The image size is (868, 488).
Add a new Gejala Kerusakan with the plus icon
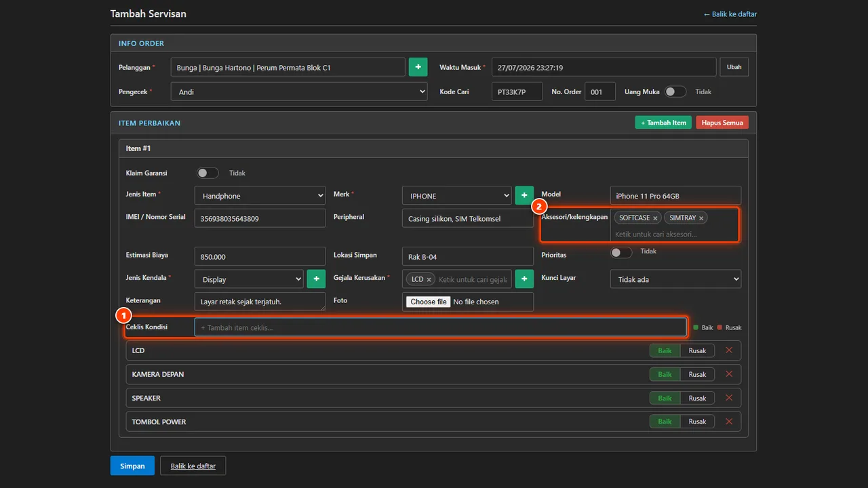pos(524,279)
